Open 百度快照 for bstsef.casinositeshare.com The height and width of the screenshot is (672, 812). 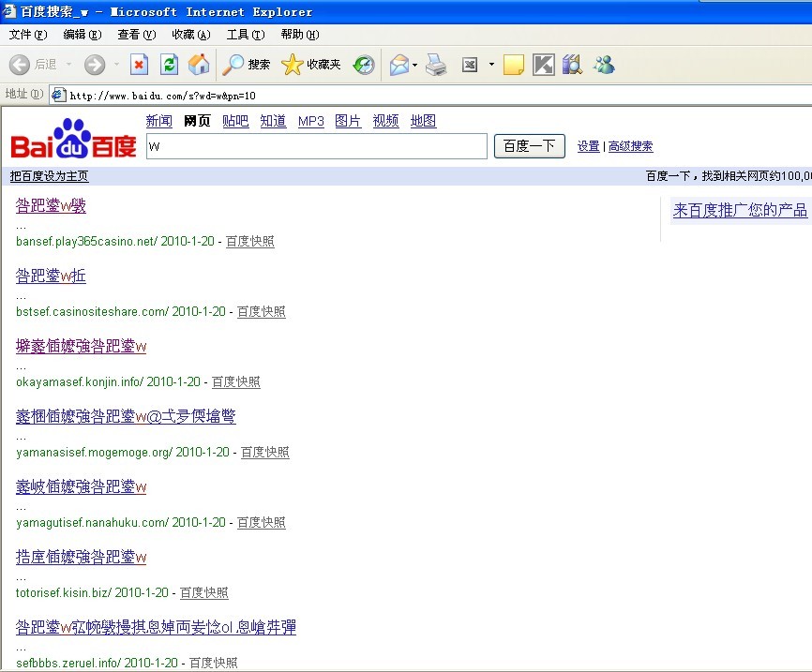click(262, 312)
